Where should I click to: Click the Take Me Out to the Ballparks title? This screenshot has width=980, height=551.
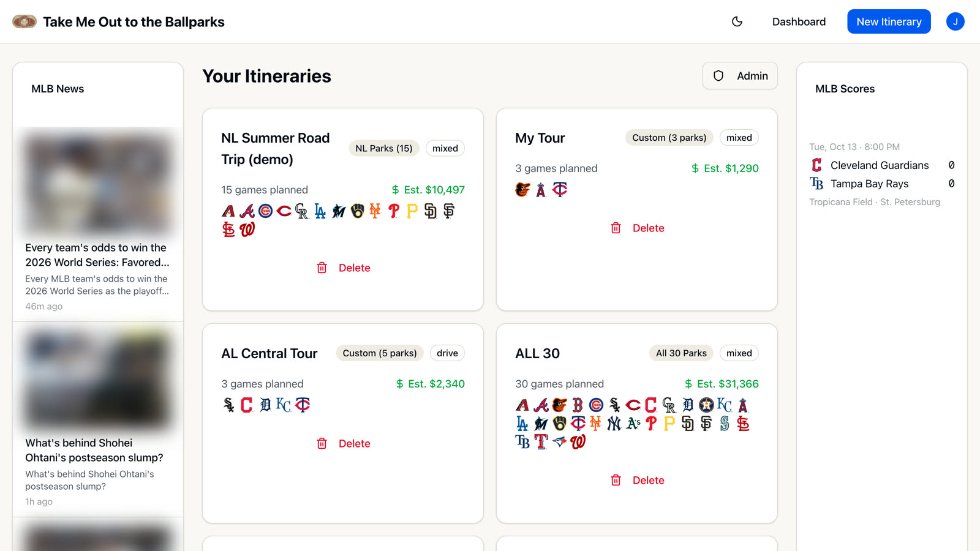coord(134,22)
